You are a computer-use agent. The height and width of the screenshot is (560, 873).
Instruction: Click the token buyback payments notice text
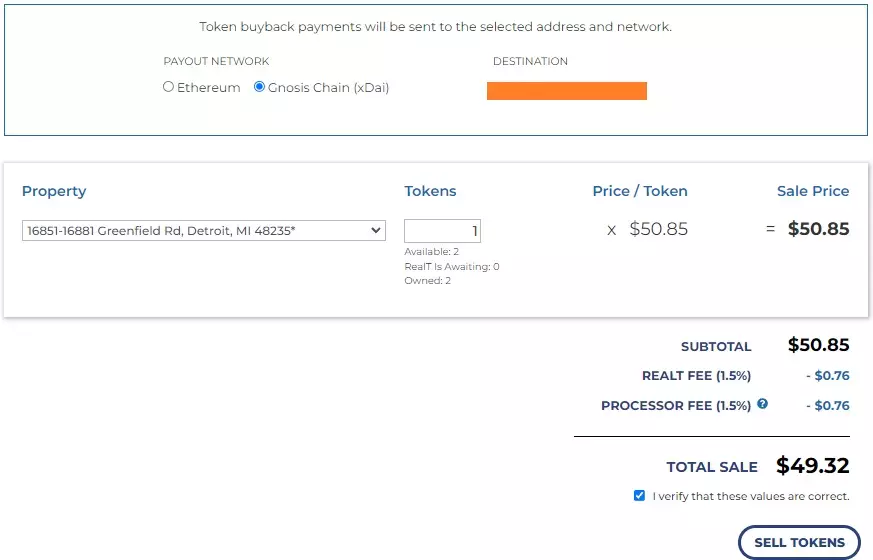pos(435,27)
